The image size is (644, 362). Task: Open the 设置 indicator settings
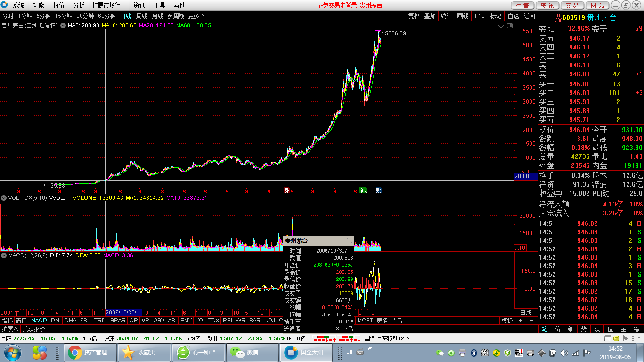[398, 321]
